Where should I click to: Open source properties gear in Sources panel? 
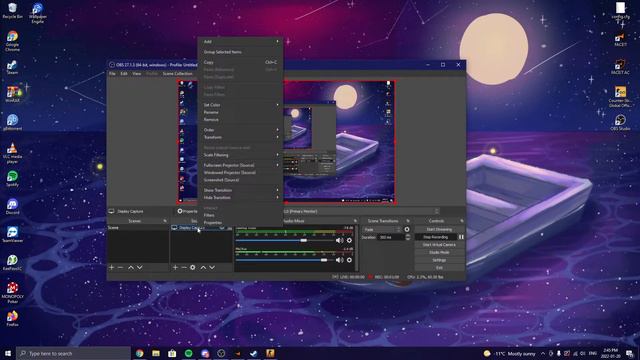(x=193, y=267)
